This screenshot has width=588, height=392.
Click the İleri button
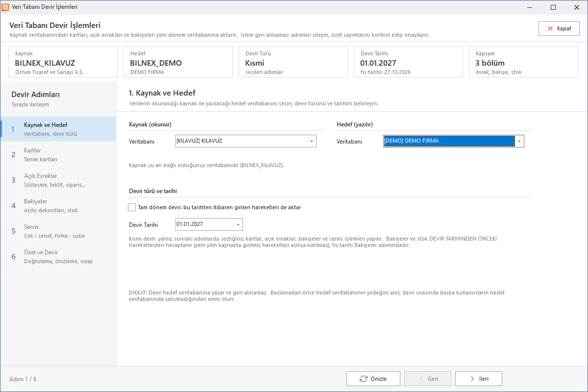click(479, 379)
